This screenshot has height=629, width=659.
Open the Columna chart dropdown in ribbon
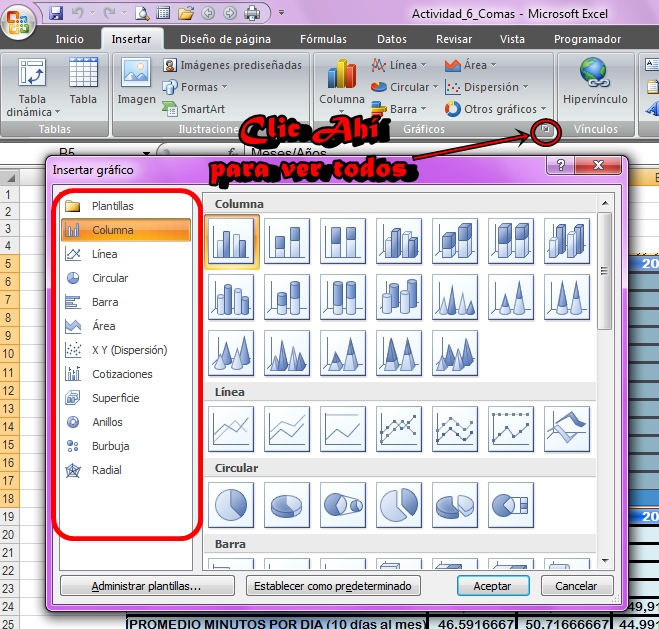pyautogui.click(x=342, y=87)
